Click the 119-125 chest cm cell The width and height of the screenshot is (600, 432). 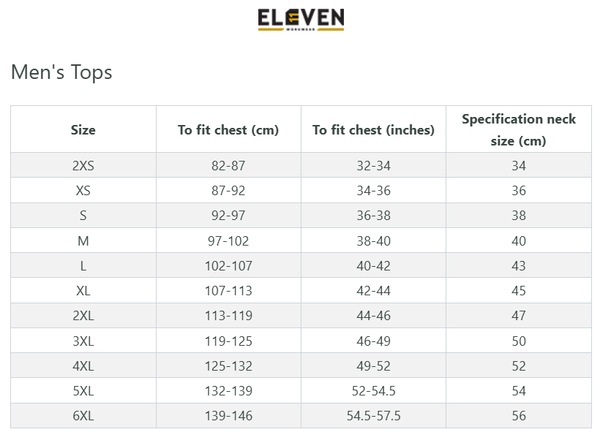click(228, 341)
